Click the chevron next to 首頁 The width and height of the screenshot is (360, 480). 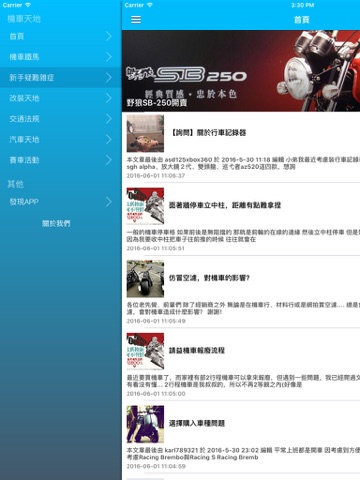tap(109, 36)
